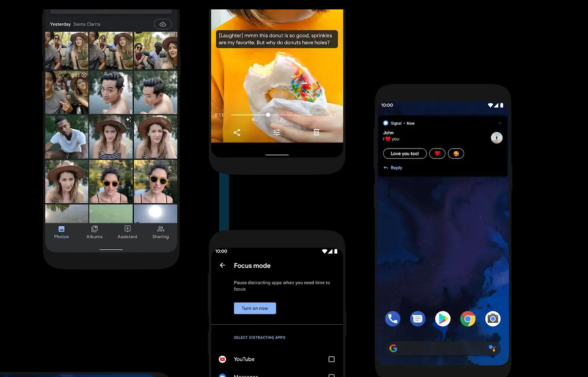
Task: Switch to the Photos tab
Action: pyautogui.click(x=62, y=232)
